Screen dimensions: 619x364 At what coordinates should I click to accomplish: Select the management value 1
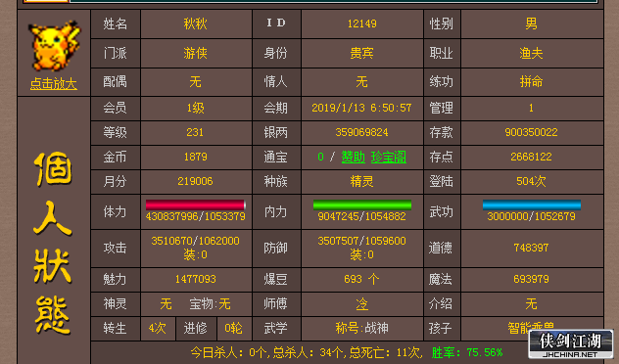[x=532, y=108]
